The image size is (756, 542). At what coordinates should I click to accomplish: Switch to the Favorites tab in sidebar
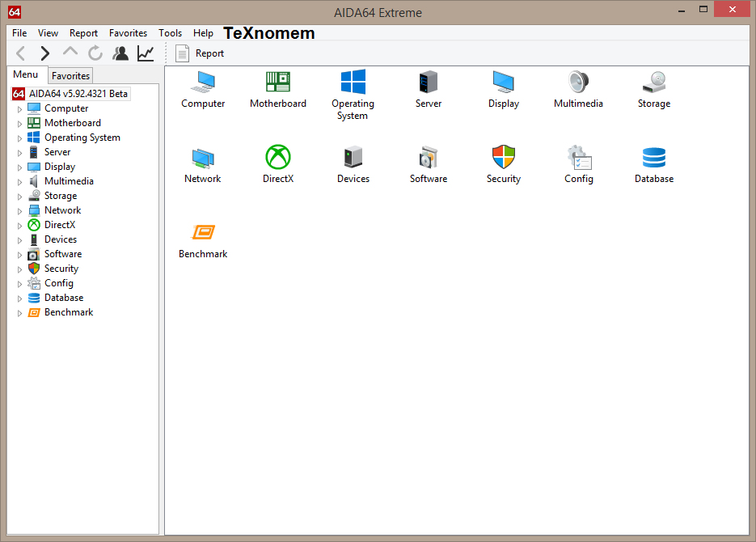[x=71, y=76]
